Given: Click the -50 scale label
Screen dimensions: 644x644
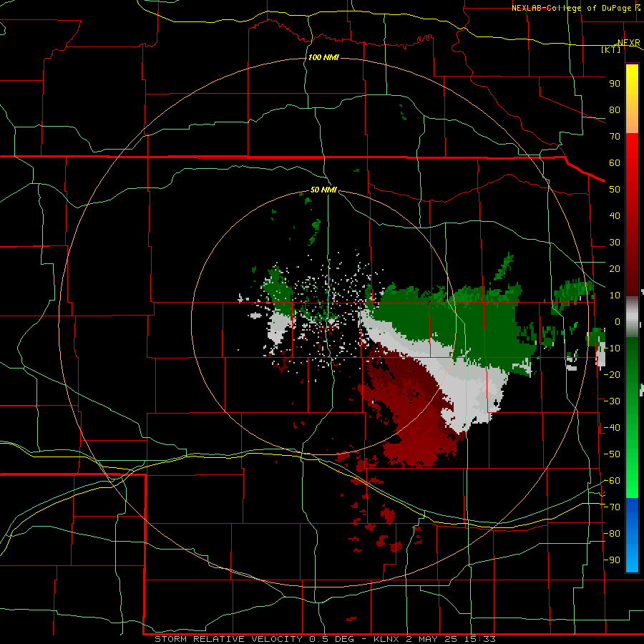Looking at the screenshot, I should click(x=612, y=454).
